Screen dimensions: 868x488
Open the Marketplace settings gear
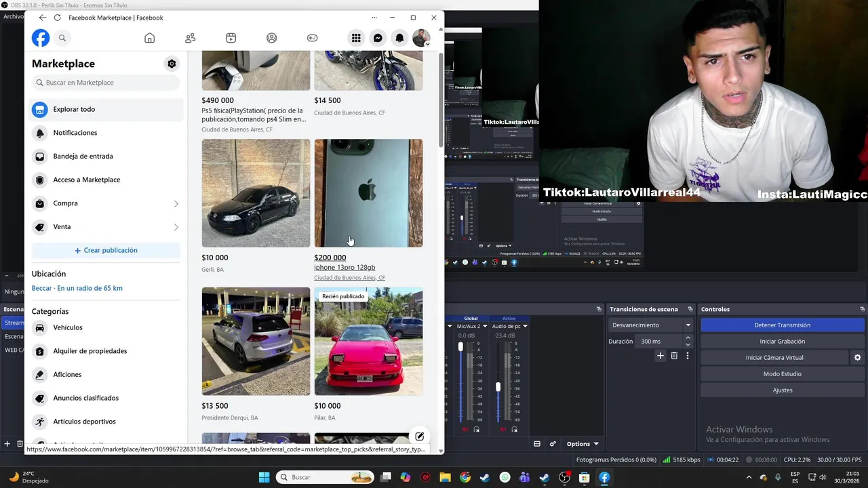click(x=172, y=64)
